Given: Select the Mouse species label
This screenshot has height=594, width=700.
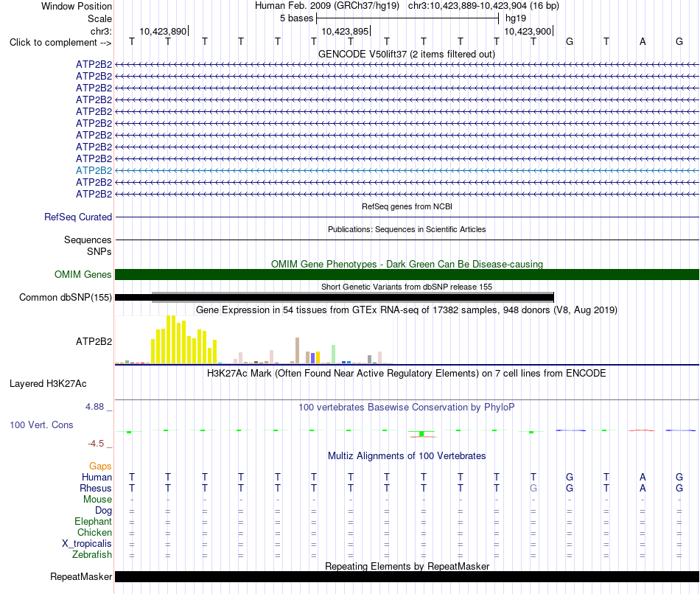Looking at the screenshot, I should click(97, 500).
